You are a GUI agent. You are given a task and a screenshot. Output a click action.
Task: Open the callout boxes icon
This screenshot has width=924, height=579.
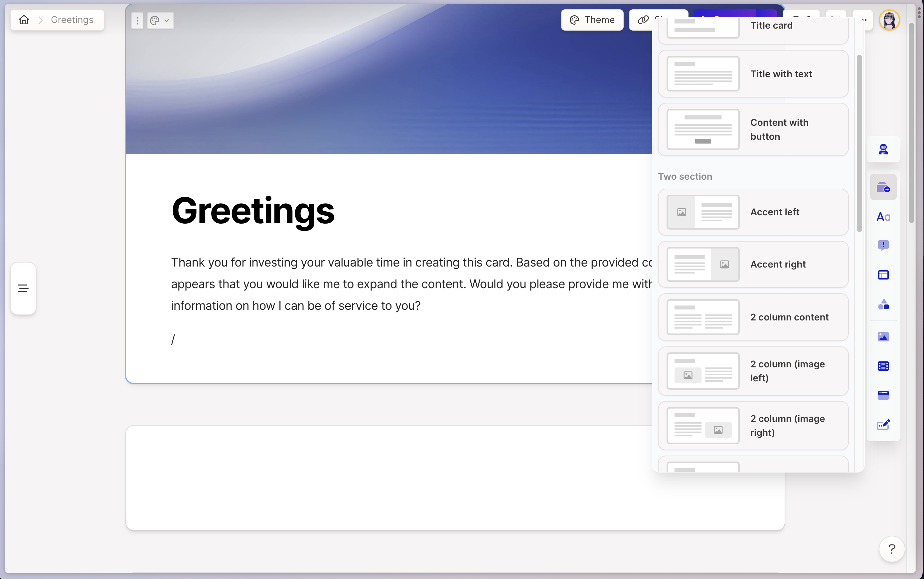pos(883,245)
